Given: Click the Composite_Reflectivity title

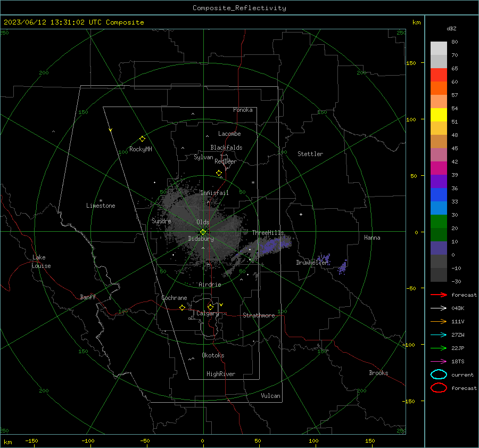Looking at the screenshot, I should (240, 8).
